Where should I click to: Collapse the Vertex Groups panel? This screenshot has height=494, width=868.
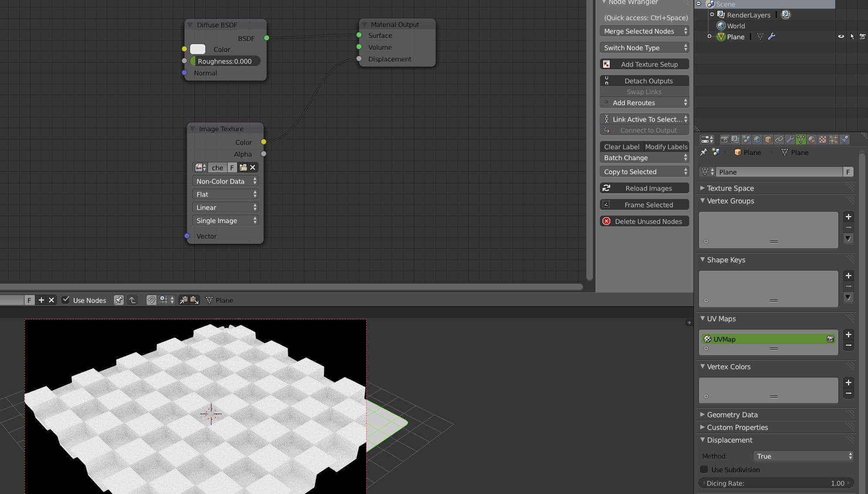[702, 201]
